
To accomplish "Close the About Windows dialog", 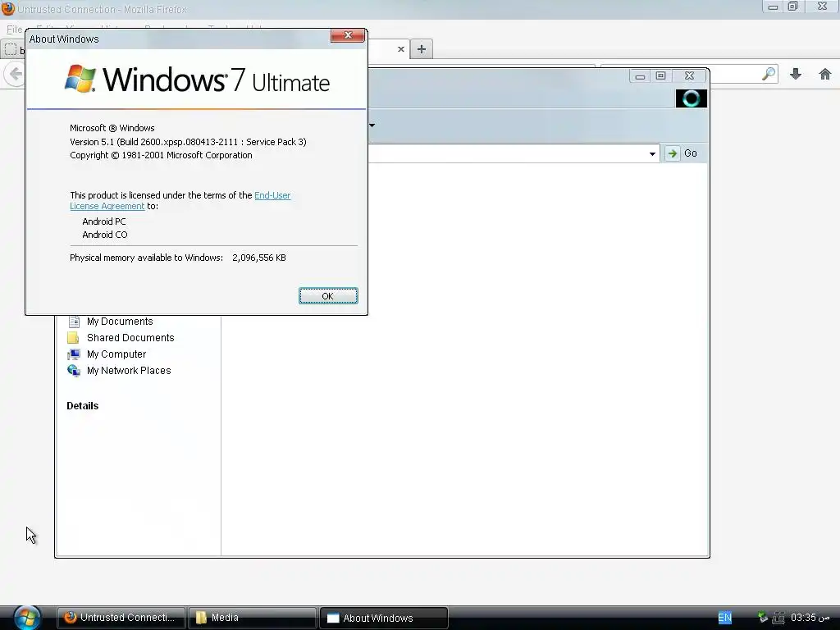I will [x=348, y=35].
